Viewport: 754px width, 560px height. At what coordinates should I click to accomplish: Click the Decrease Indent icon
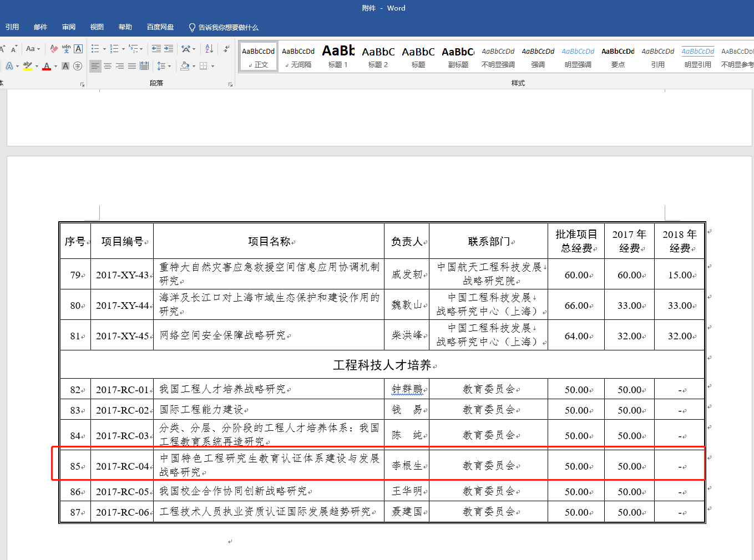click(156, 49)
